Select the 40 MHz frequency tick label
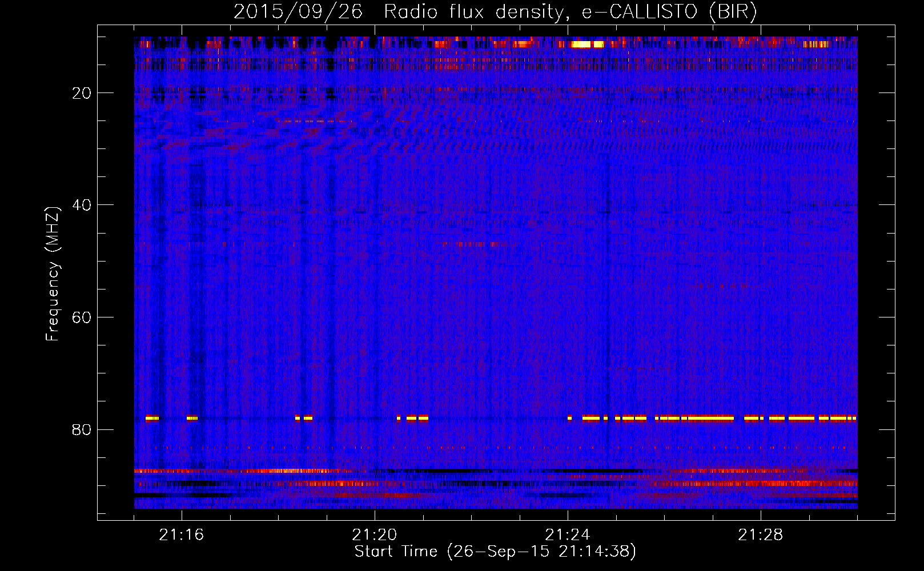Image resolution: width=924 pixels, height=571 pixels. pos(82,205)
